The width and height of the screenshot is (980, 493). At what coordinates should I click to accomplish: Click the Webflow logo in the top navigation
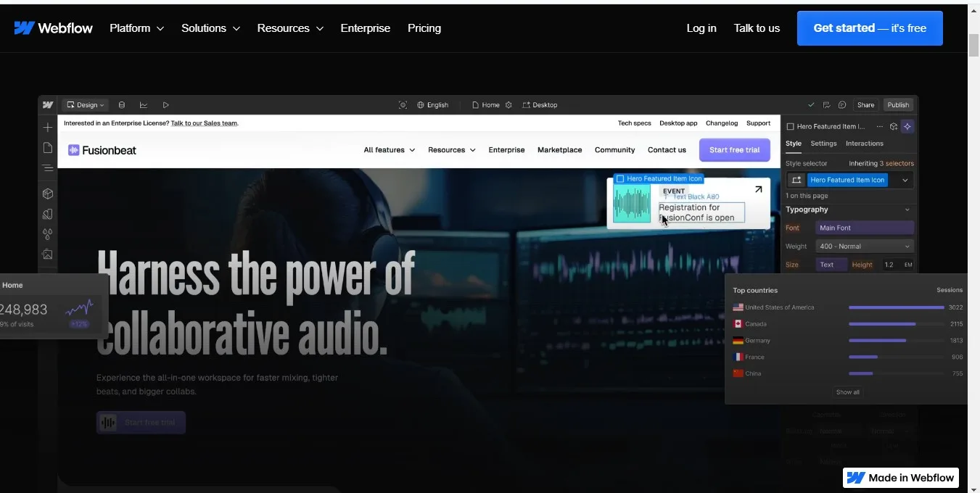(53, 28)
